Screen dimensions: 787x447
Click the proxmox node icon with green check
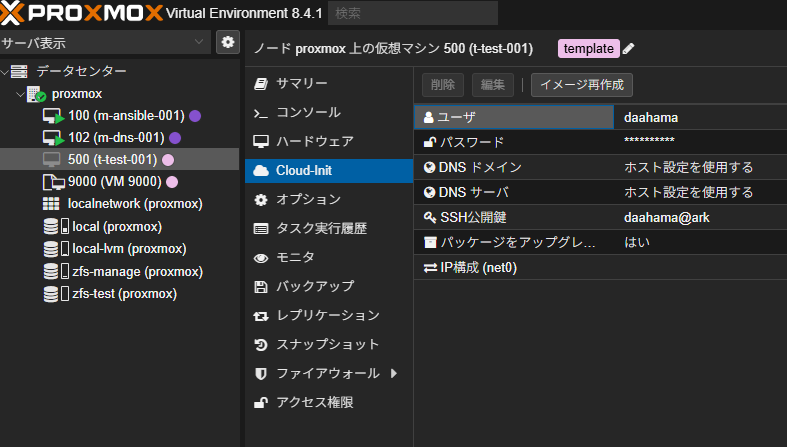coord(37,94)
